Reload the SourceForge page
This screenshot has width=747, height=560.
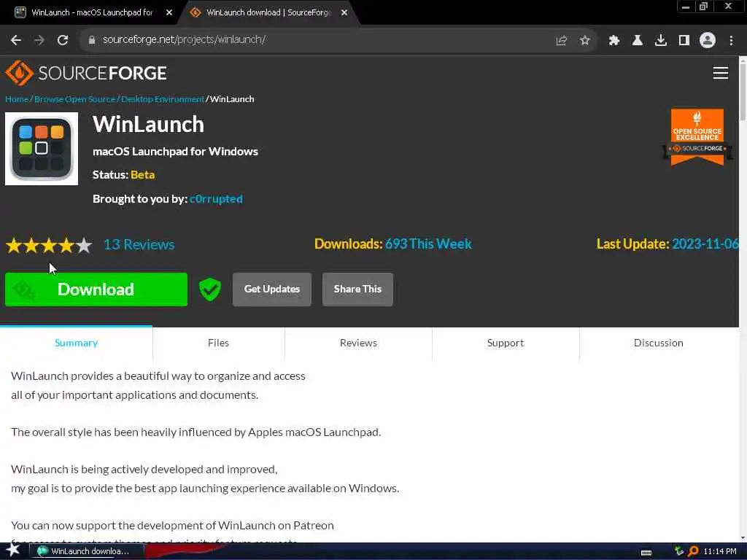coord(63,40)
